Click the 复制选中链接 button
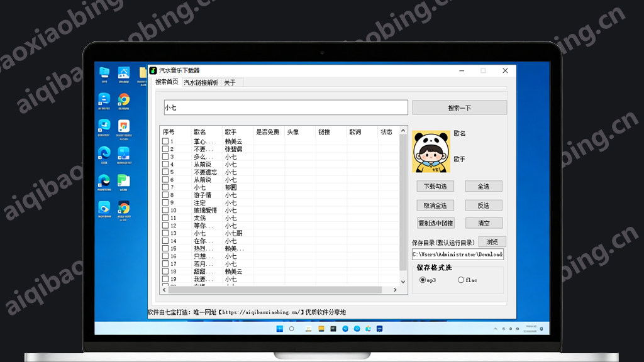 click(435, 223)
